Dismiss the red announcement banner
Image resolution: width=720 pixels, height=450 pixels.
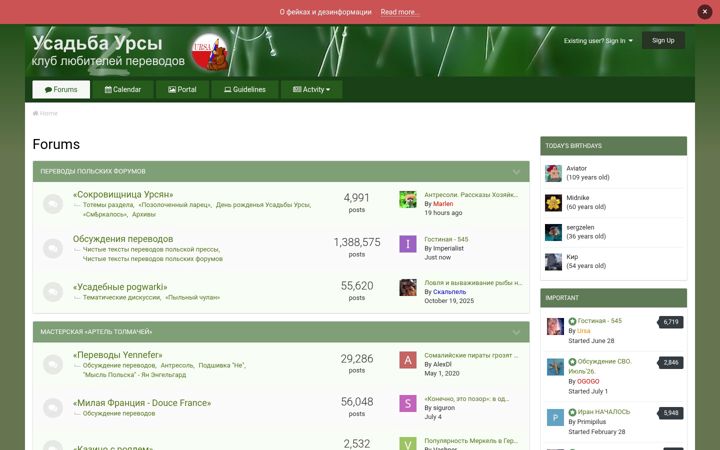[704, 12]
